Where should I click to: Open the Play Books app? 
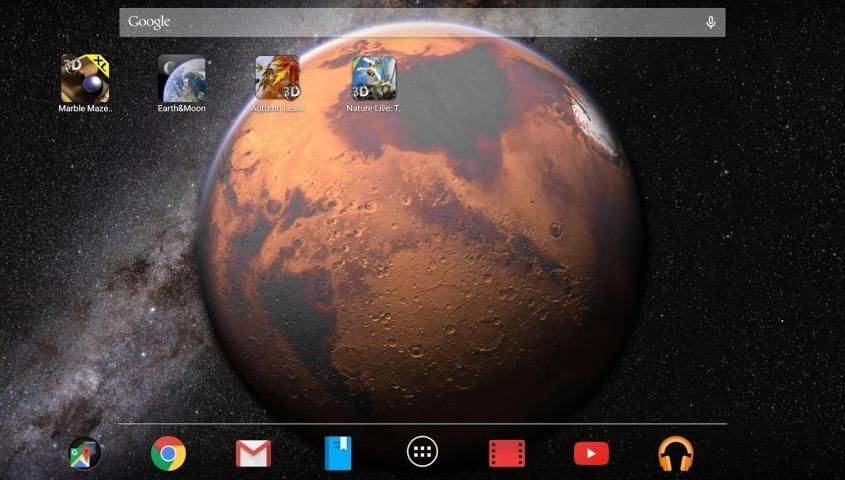tap(338, 454)
